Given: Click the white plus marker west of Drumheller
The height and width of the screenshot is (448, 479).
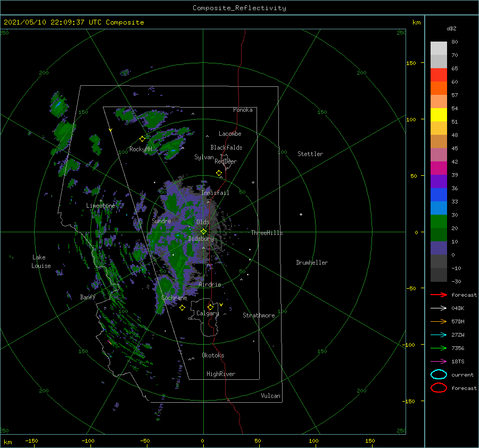Looking at the screenshot, I should coord(301,214).
